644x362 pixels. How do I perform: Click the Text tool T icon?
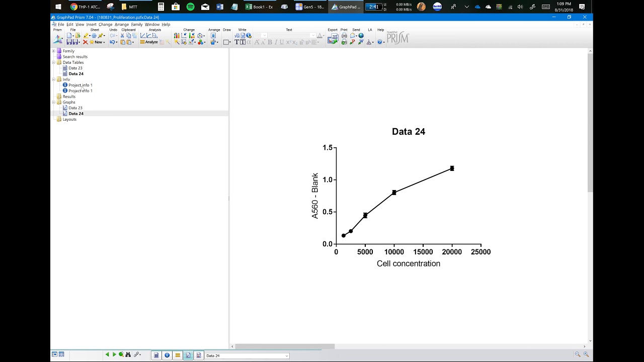236,42
